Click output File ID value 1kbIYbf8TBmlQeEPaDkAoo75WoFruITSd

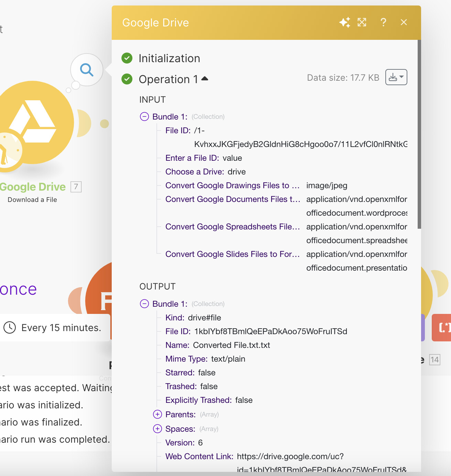271,331
